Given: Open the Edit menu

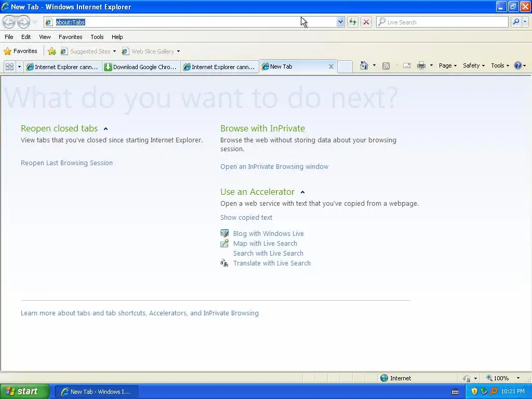Looking at the screenshot, I should point(26,37).
